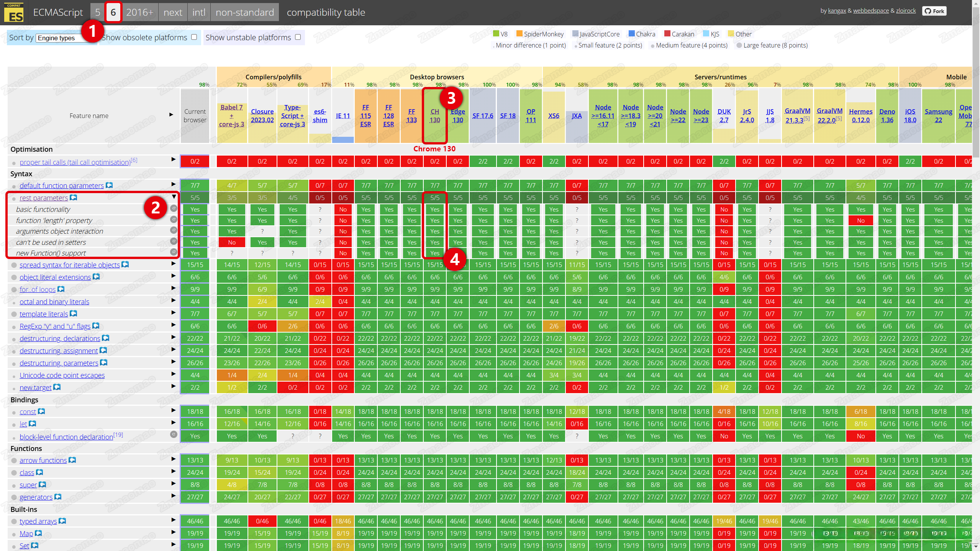980x551 pixels.
Task: Expand the Feature name column arrow
Action: click(171, 115)
